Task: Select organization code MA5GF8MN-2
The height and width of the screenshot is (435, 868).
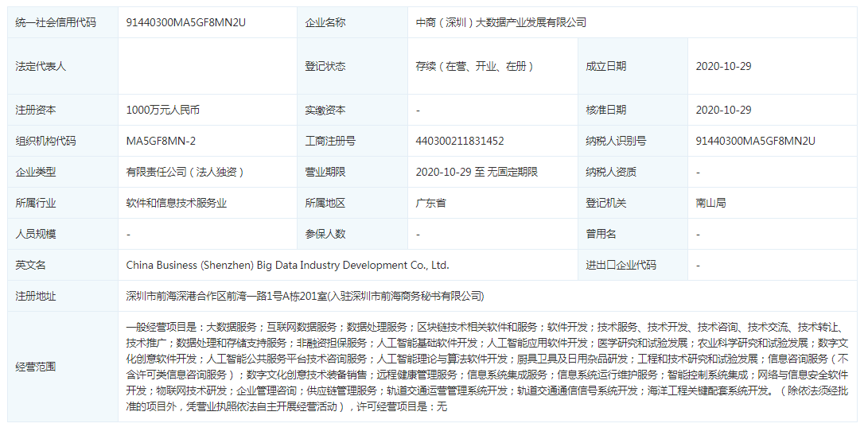Action: point(161,141)
